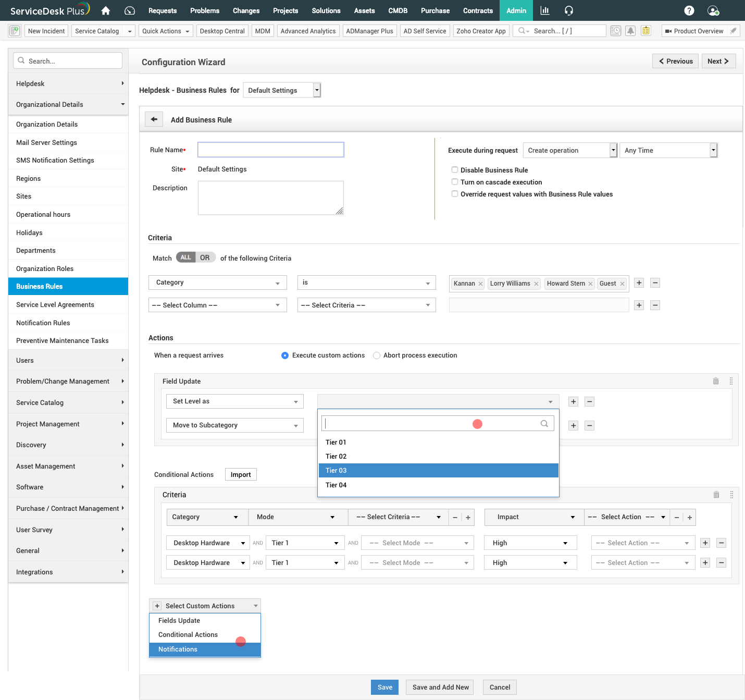
Task: Click the headset support icon
Action: pyautogui.click(x=568, y=10)
